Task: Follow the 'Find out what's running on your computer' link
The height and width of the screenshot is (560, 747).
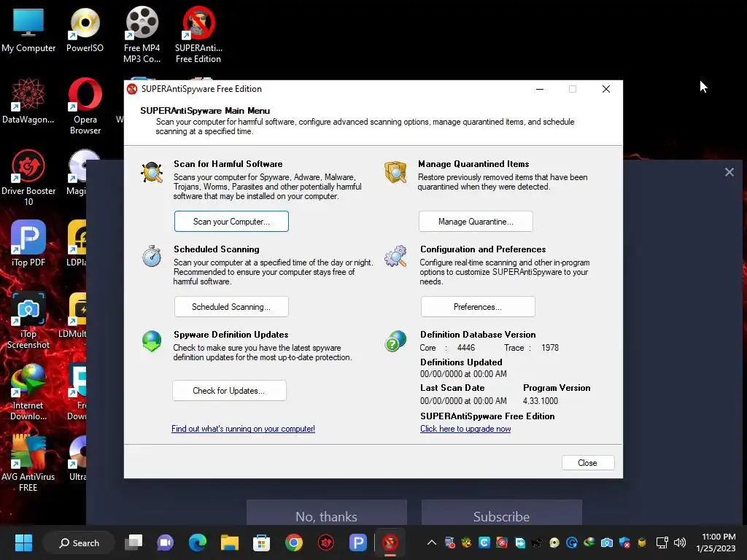Action: tap(243, 429)
